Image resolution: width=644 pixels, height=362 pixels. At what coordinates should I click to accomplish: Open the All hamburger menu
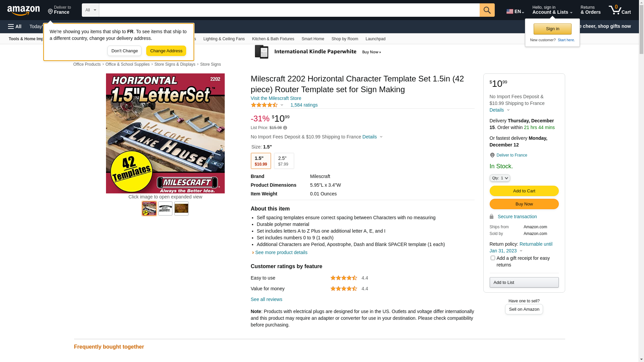tap(15, 26)
